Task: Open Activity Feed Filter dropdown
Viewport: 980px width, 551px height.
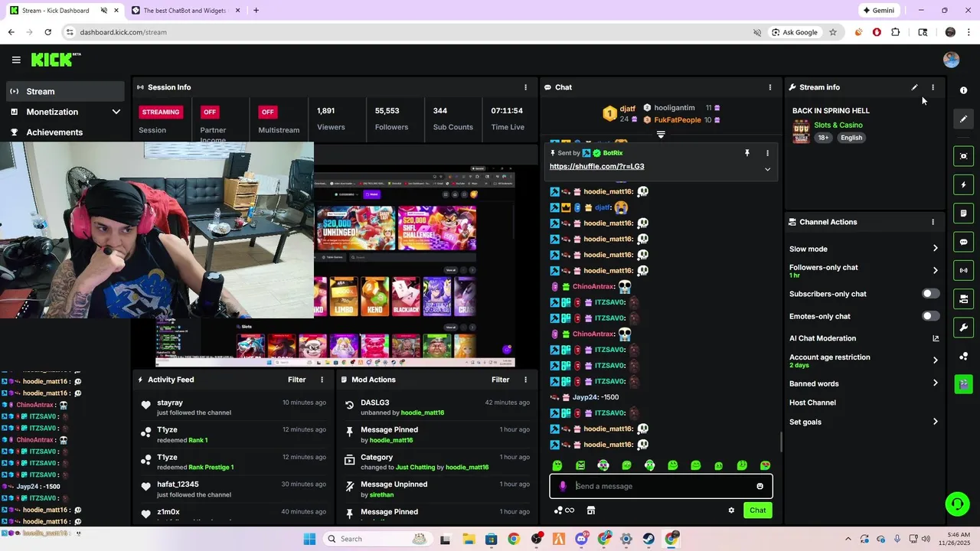Action: (x=297, y=380)
